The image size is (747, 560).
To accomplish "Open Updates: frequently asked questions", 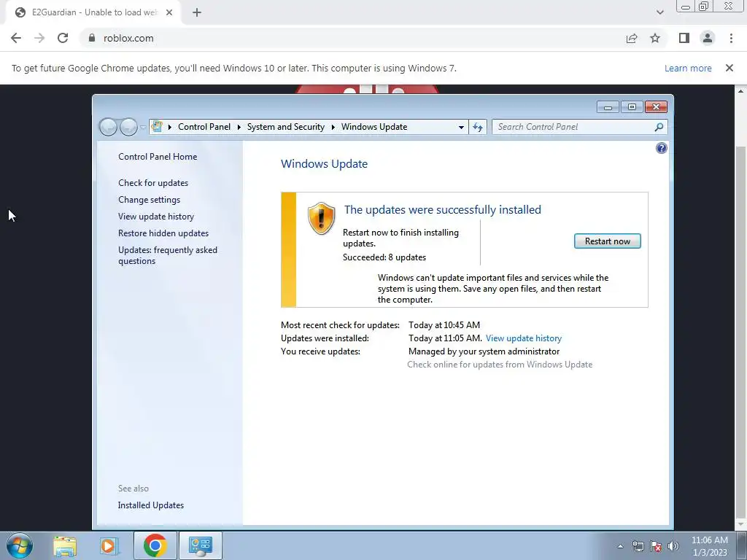I will click(168, 255).
